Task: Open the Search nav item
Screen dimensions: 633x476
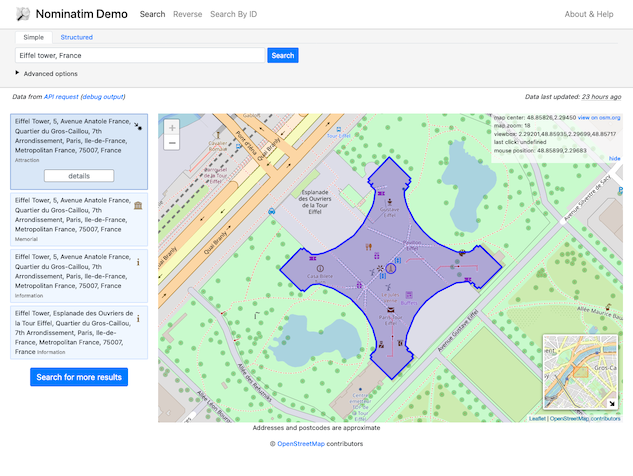Action: coord(153,14)
